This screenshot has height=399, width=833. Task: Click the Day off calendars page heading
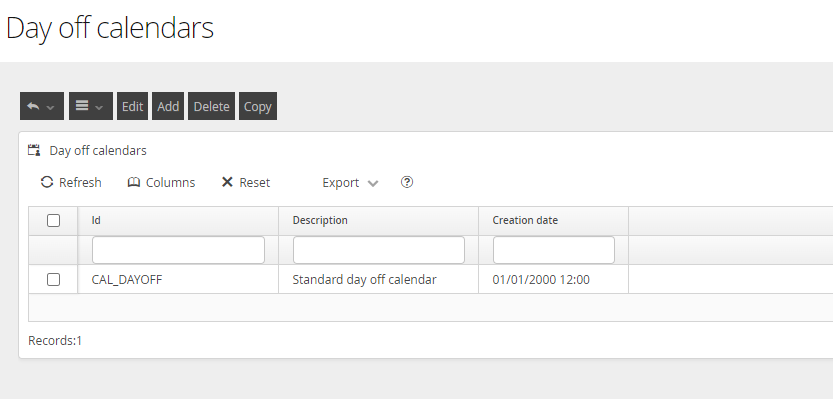click(x=110, y=28)
